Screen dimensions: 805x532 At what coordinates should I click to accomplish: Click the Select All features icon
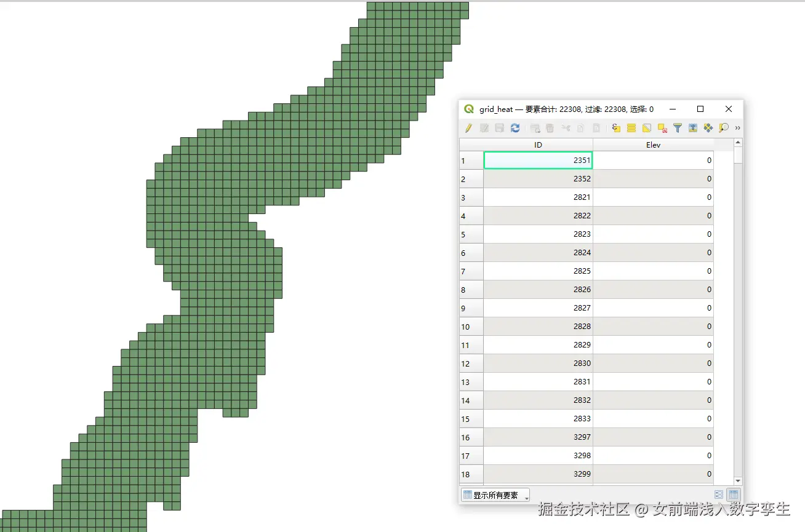pyautogui.click(x=631, y=128)
